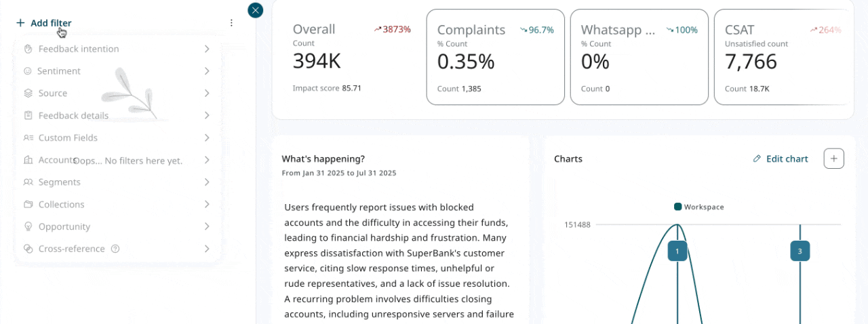Expand the Feedback details chevron
Screen dimensions: 868x324
(x=206, y=116)
